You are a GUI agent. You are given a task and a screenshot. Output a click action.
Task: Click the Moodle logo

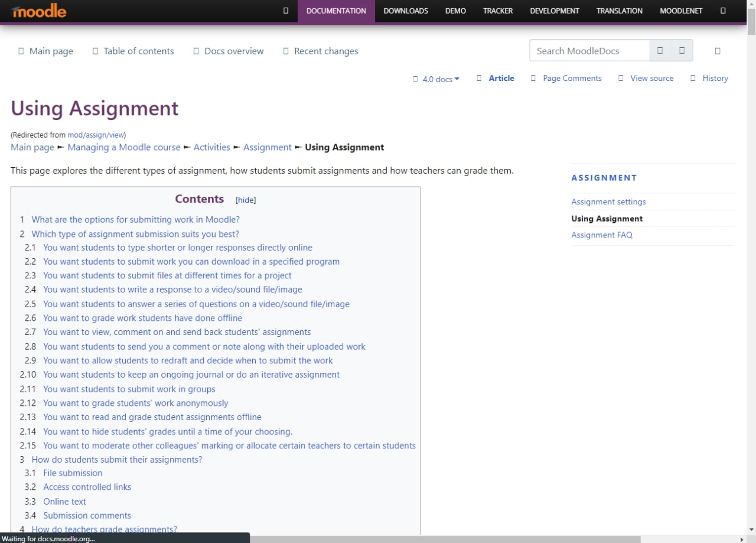38,11
